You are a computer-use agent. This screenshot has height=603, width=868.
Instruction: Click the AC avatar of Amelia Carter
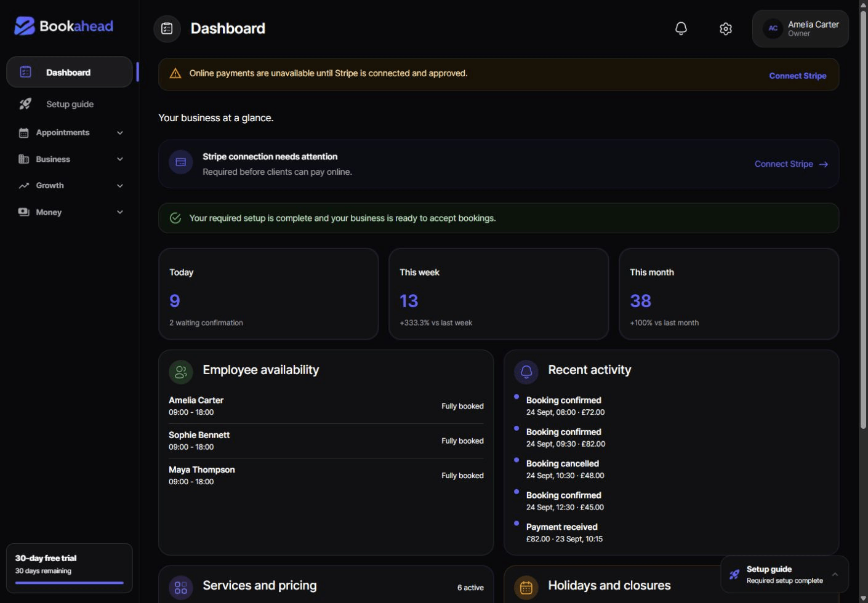pyautogui.click(x=773, y=28)
